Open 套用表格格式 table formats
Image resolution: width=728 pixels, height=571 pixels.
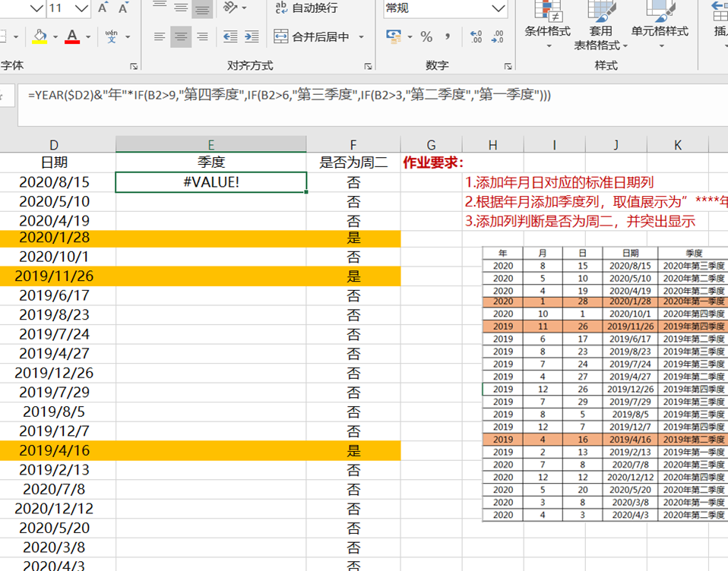(x=600, y=25)
